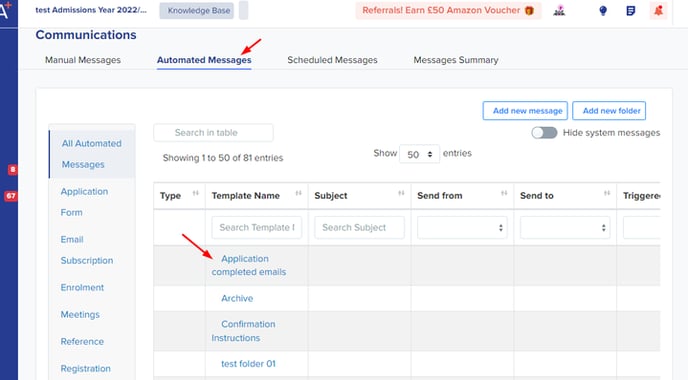Open Confirmation Instructions folder

(244, 331)
